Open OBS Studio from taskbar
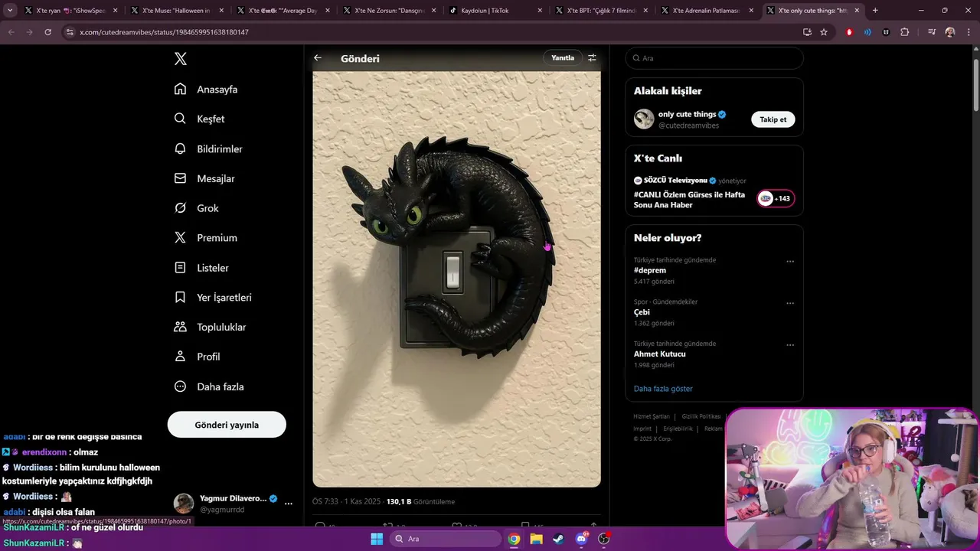The image size is (980, 551). 603,539
